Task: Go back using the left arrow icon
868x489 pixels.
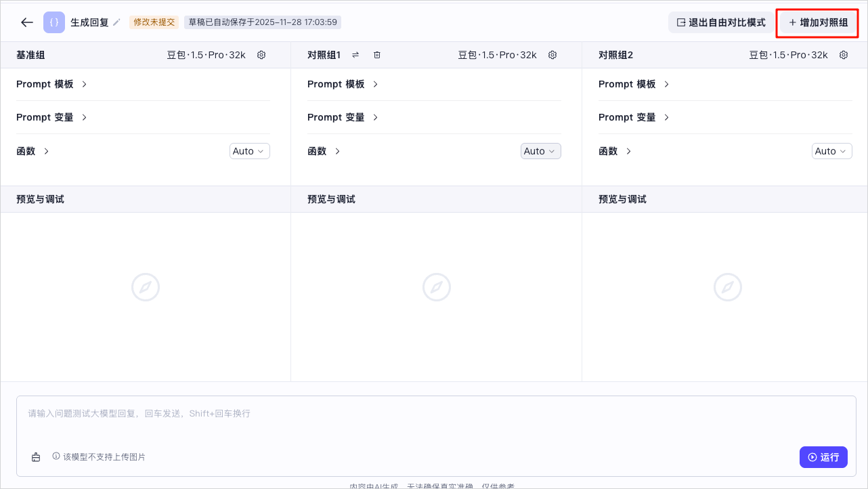Action: click(x=27, y=22)
